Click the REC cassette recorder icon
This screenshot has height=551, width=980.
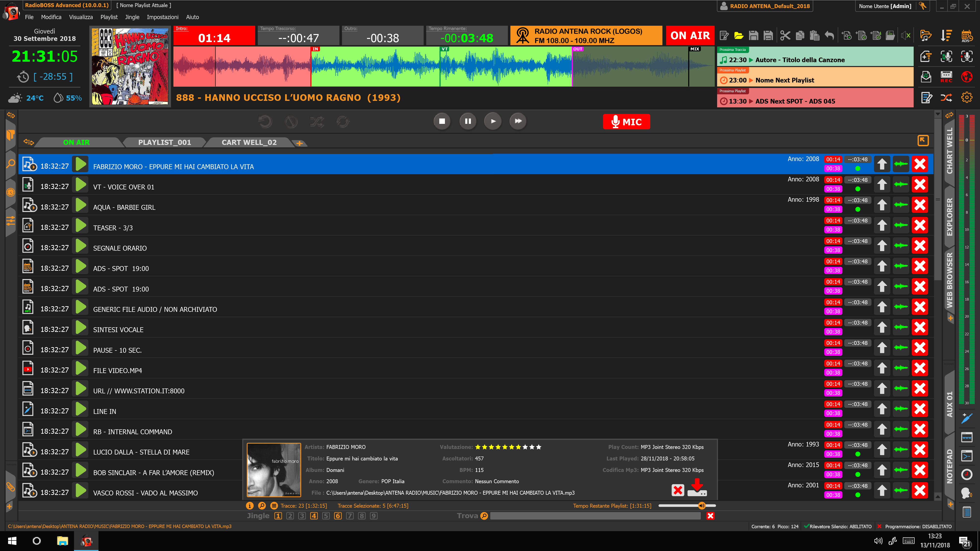tap(946, 77)
